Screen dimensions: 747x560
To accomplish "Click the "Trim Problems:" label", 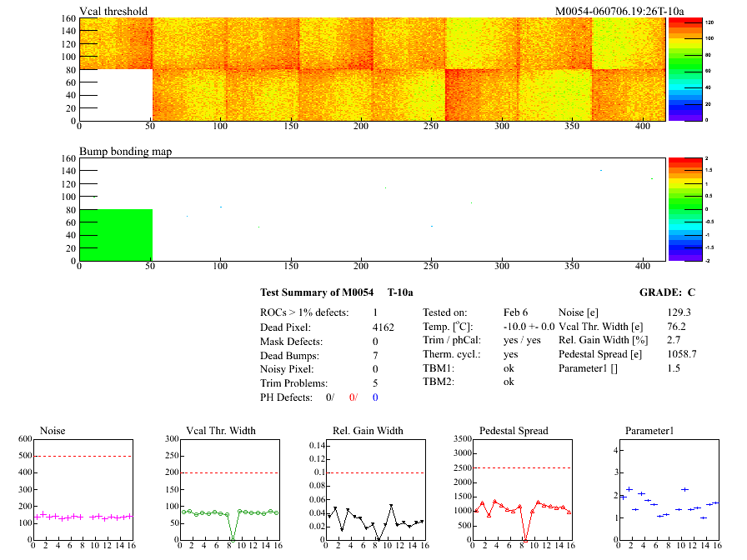I will [x=294, y=383].
